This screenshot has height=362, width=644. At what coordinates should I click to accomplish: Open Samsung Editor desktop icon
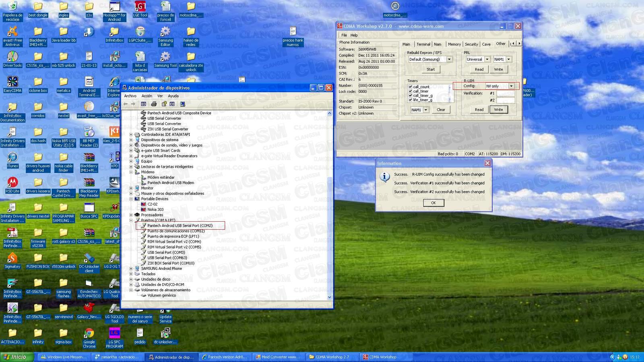click(x=165, y=36)
